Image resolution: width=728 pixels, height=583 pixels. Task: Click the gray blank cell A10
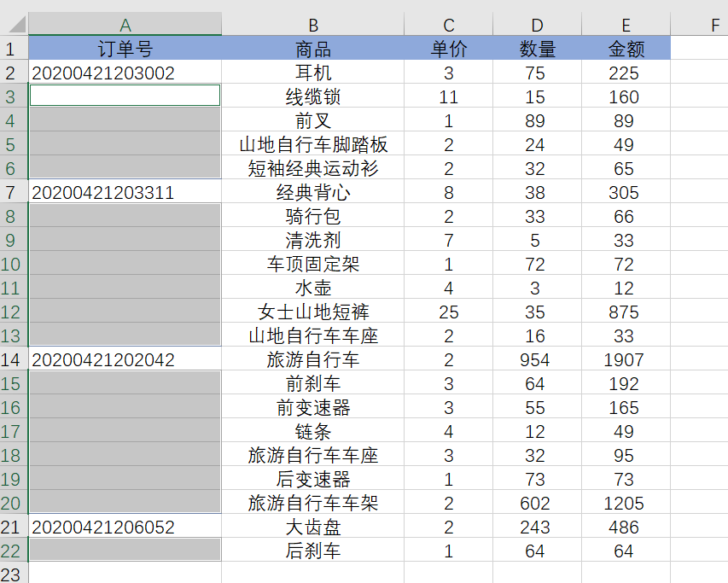[125, 264]
